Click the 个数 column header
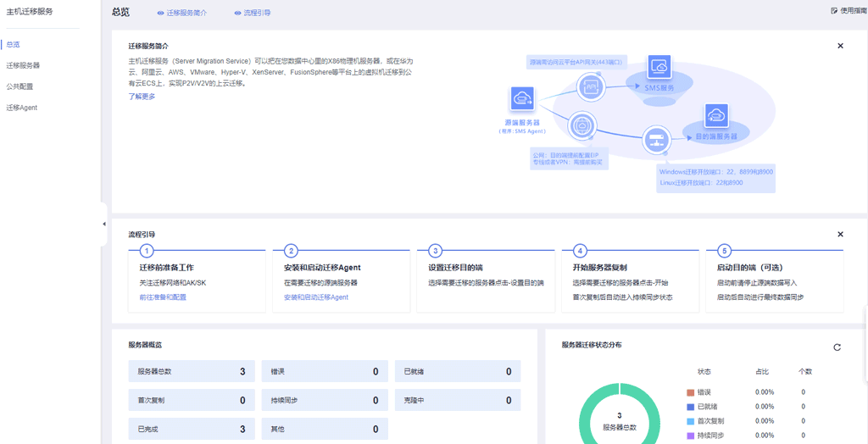 (x=805, y=371)
